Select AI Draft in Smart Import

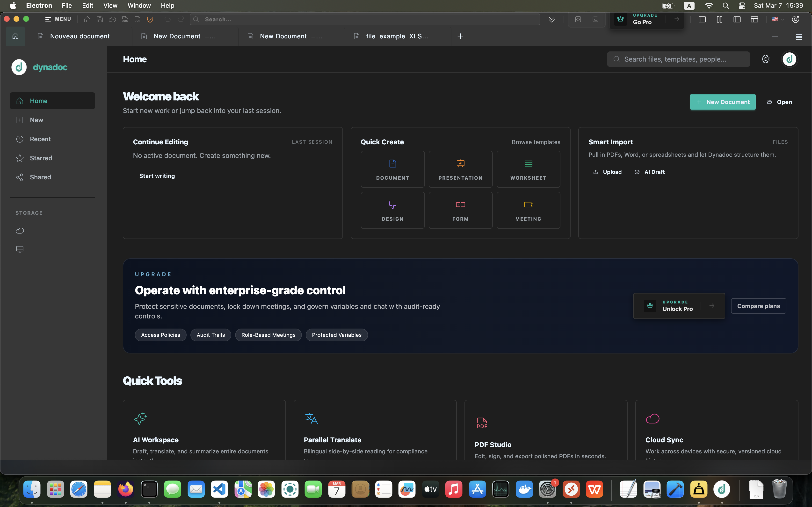coord(650,172)
